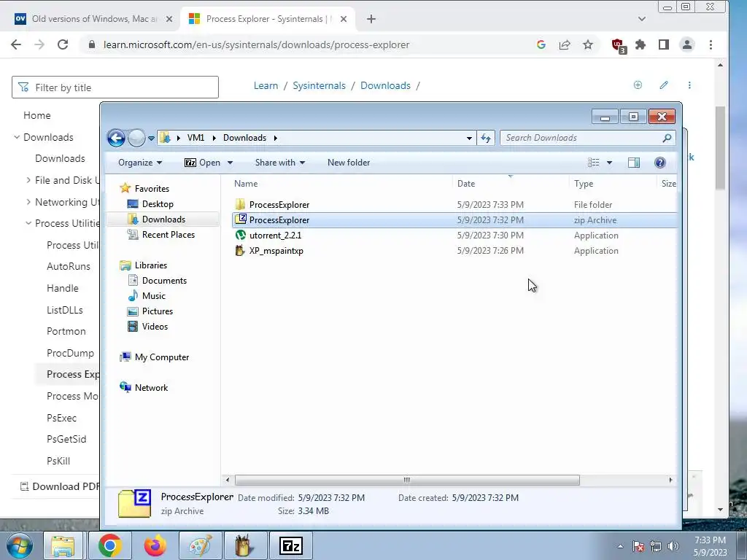The width and height of the screenshot is (747, 560).
Task: Click Learn breadcrumb link
Action: click(266, 86)
